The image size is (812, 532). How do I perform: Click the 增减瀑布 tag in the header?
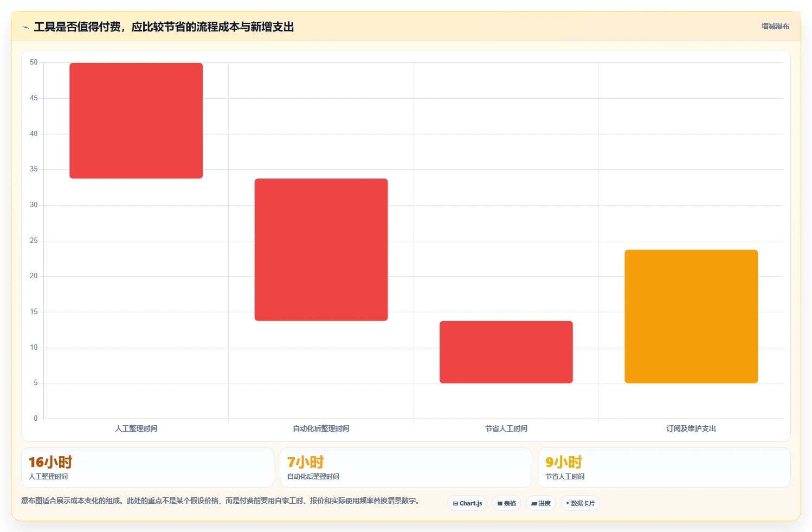[775, 26]
